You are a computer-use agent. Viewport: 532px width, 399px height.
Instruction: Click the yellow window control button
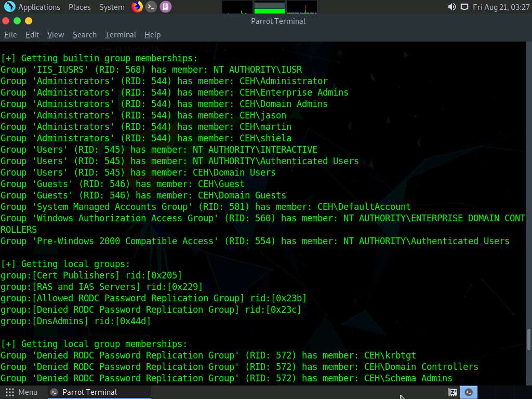29,21
